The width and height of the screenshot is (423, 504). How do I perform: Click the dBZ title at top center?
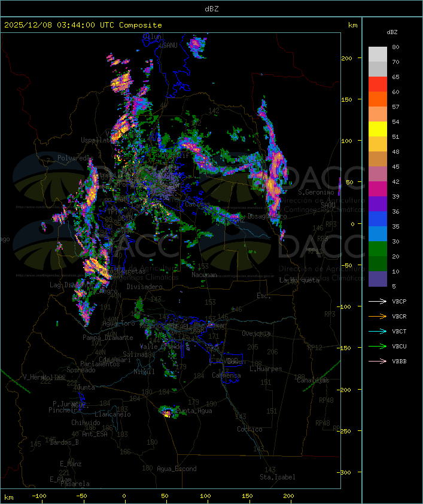212,8
